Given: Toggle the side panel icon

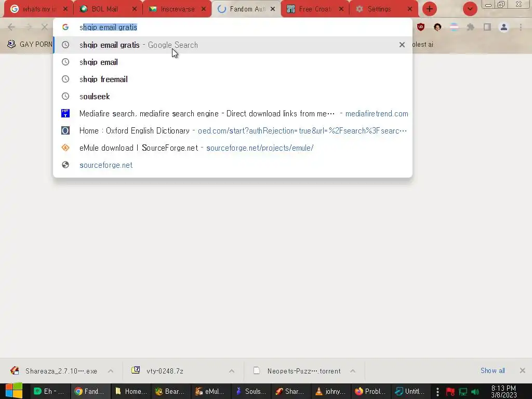Looking at the screenshot, I should pyautogui.click(x=487, y=27).
